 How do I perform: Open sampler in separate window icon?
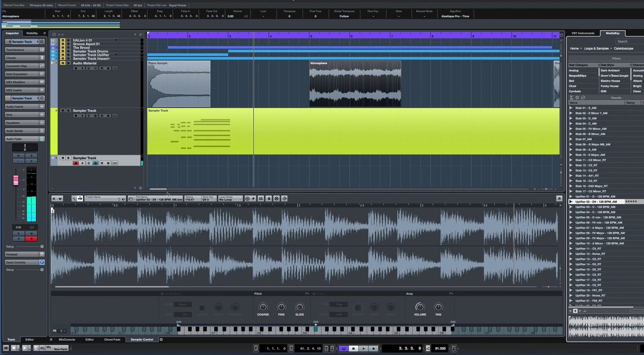point(559,199)
